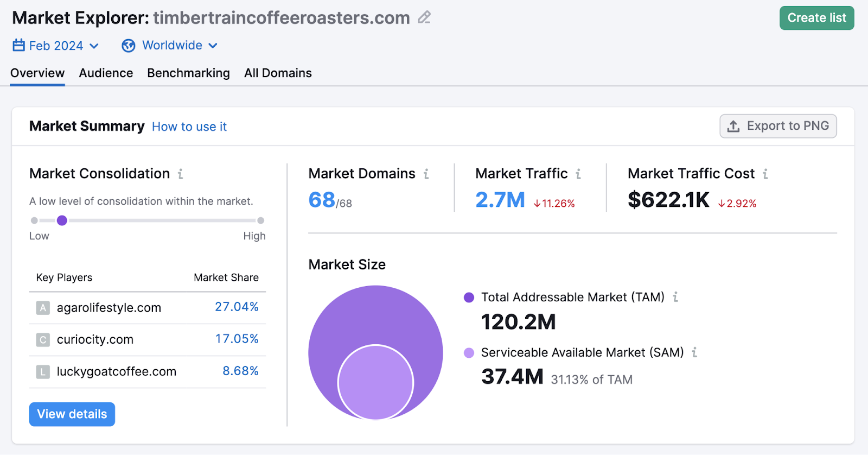Click the globe icon beside Worldwide

point(129,46)
